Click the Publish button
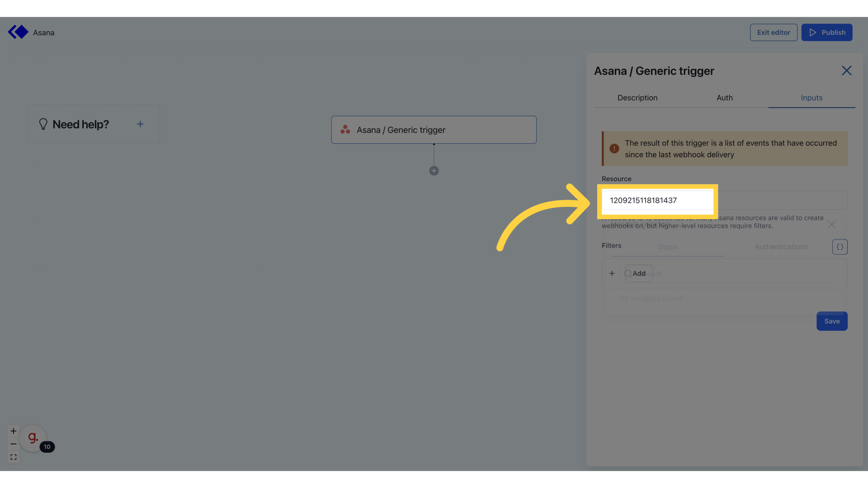This screenshot has width=868, height=488. (827, 32)
